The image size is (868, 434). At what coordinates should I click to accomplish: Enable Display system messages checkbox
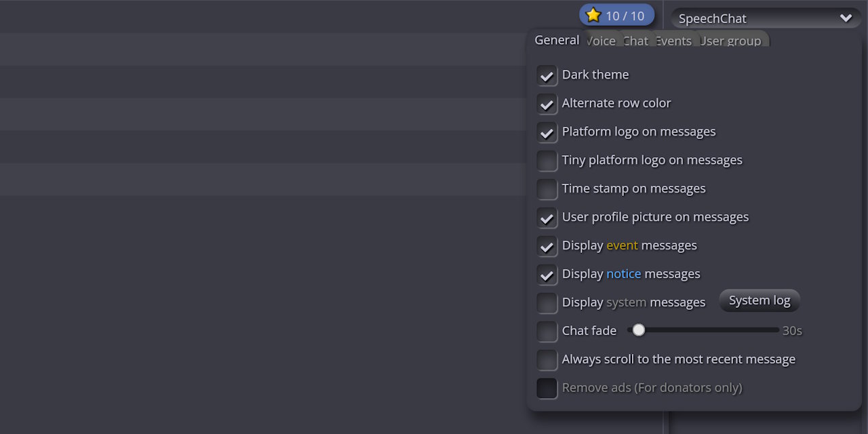[547, 303]
